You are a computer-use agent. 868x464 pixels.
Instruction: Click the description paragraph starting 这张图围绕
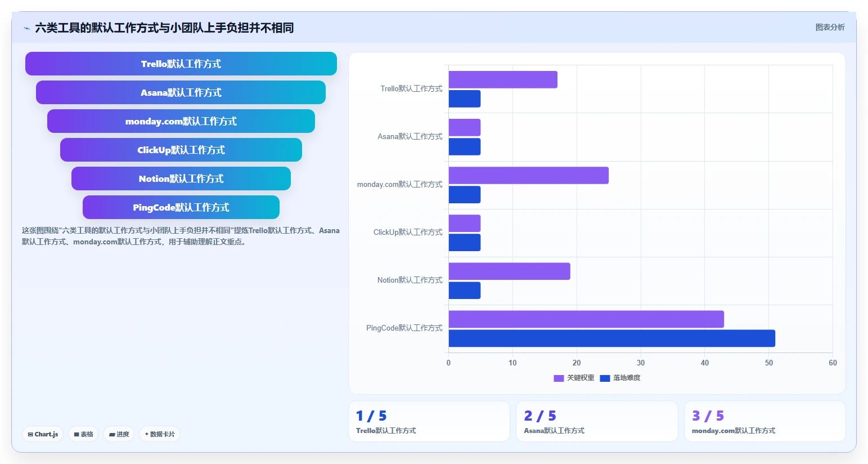(181, 236)
